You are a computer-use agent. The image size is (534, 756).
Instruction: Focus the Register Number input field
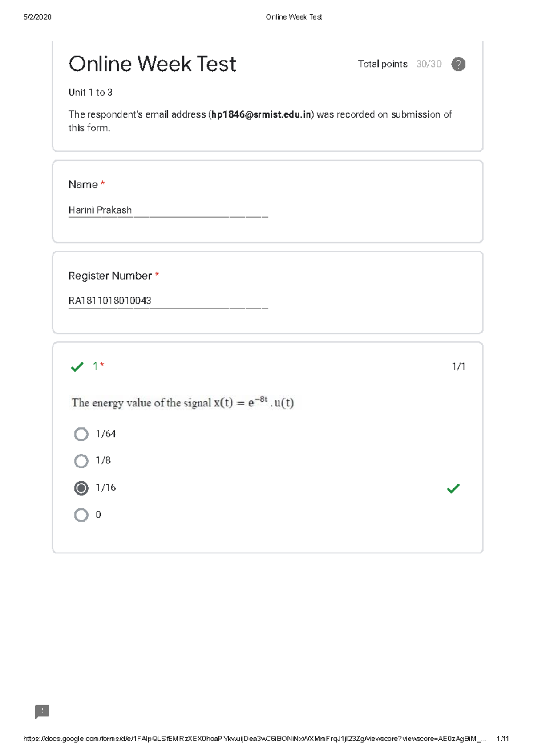(168, 301)
